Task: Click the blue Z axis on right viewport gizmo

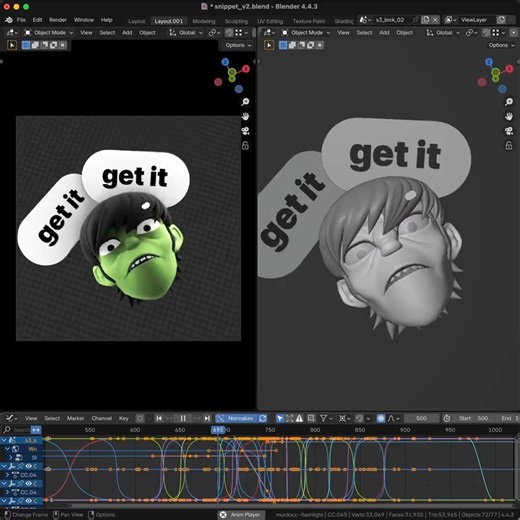Action: tap(489, 62)
